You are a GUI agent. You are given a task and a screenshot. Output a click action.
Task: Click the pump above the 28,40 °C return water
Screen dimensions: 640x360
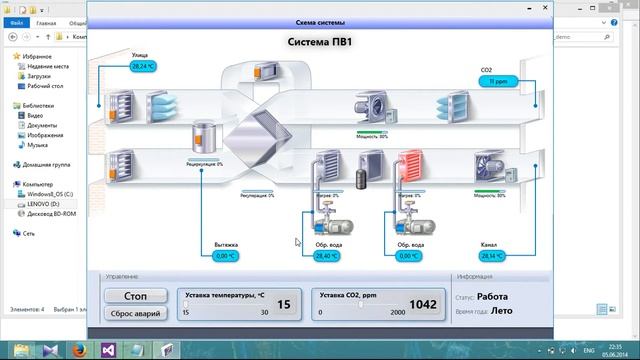point(333,227)
